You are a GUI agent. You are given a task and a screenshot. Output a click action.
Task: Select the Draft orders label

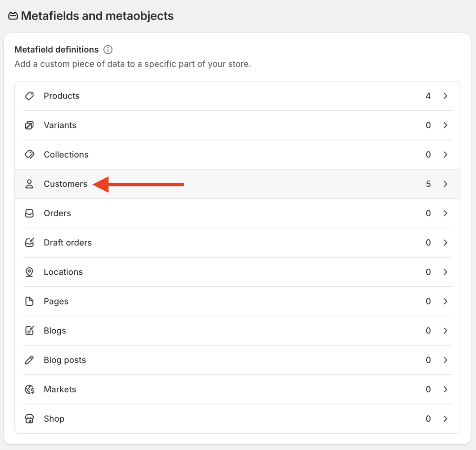68,243
